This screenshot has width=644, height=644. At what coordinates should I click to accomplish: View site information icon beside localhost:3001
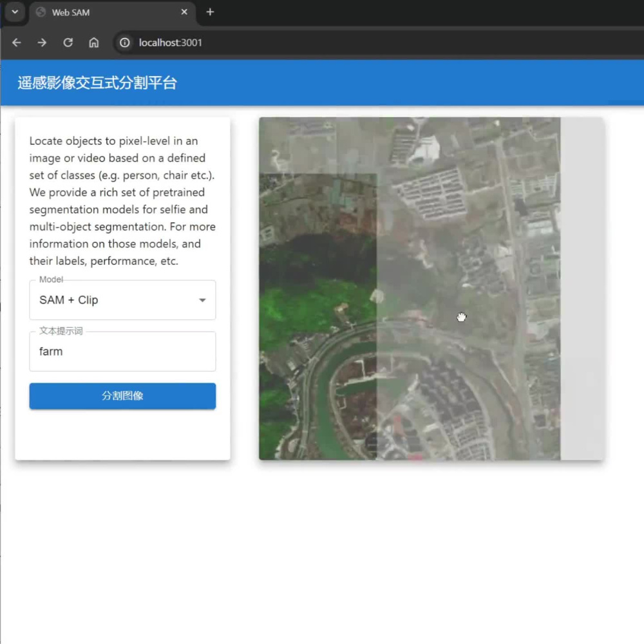[124, 43]
